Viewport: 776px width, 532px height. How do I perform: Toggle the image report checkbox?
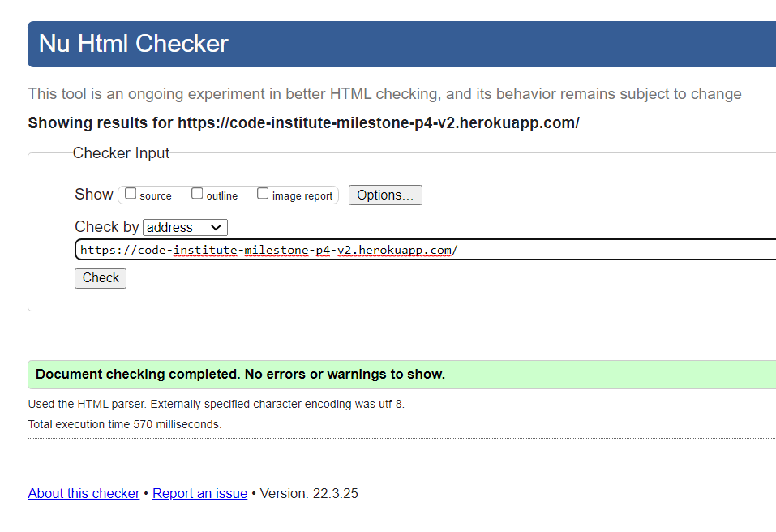pyautogui.click(x=263, y=194)
